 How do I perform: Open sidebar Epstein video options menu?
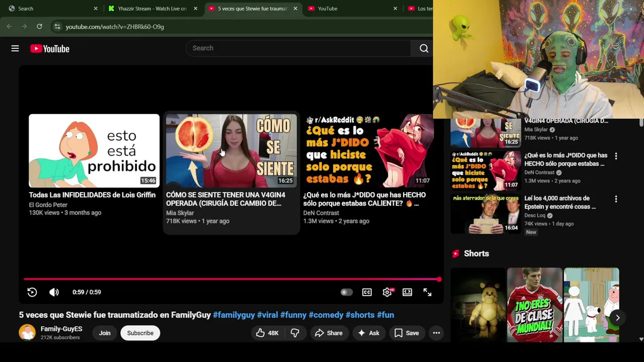(616, 199)
